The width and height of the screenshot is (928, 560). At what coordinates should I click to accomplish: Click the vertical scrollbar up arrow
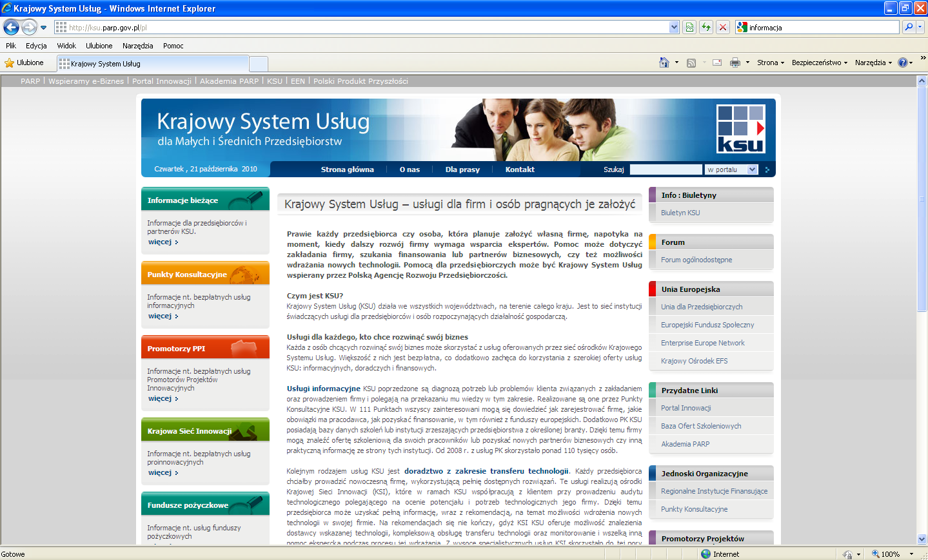tap(922, 81)
